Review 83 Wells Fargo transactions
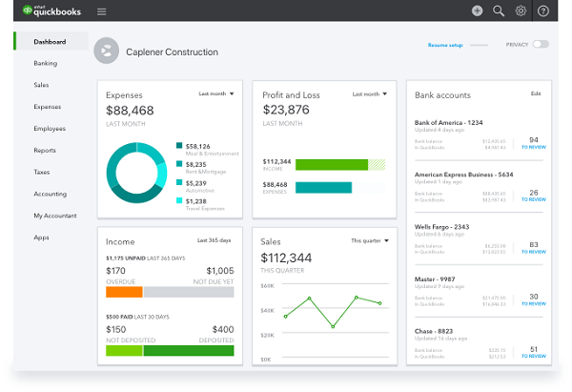This screenshot has width=572, height=392. tap(534, 247)
